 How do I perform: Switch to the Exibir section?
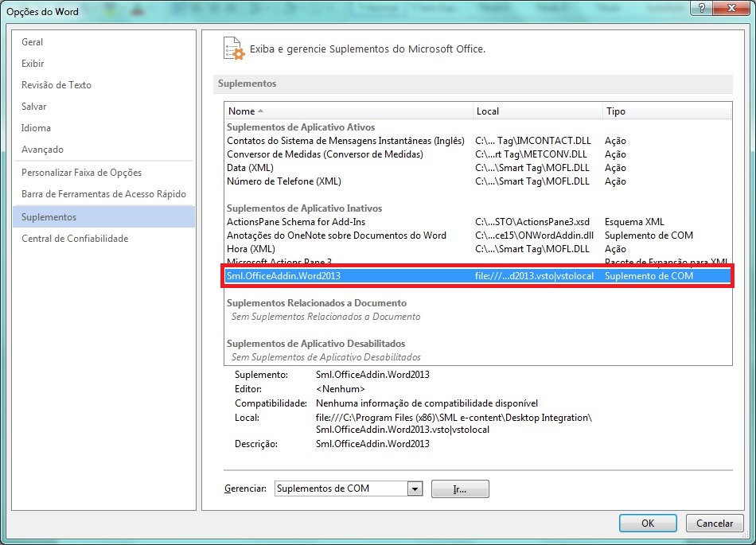(x=33, y=63)
